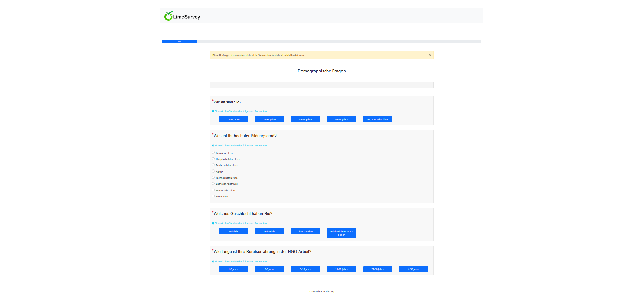
Task: Choose weiblich as gender
Action: coord(233,231)
